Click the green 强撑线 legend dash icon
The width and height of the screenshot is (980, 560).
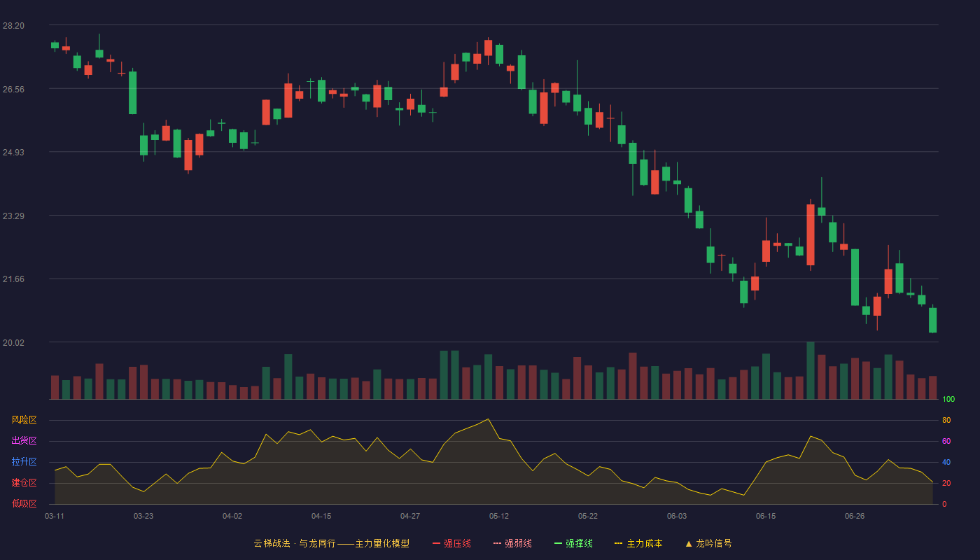[x=558, y=543]
